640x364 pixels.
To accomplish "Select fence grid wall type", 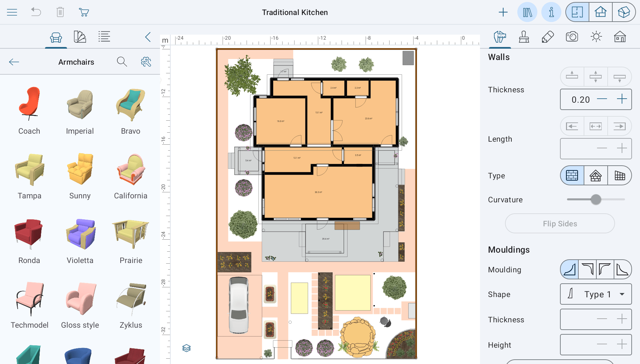I will pos(619,175).
